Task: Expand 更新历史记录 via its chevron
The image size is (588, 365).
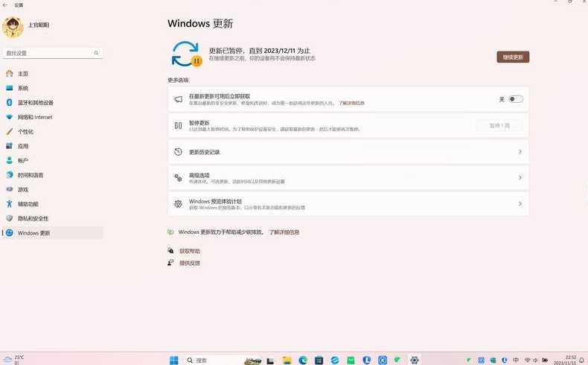Action: [520, 151]
